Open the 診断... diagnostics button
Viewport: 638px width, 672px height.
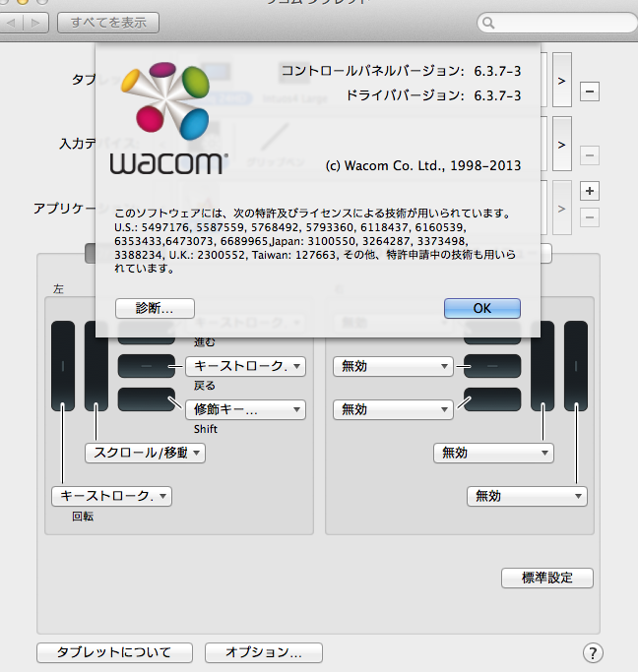[x=155, y=308]
